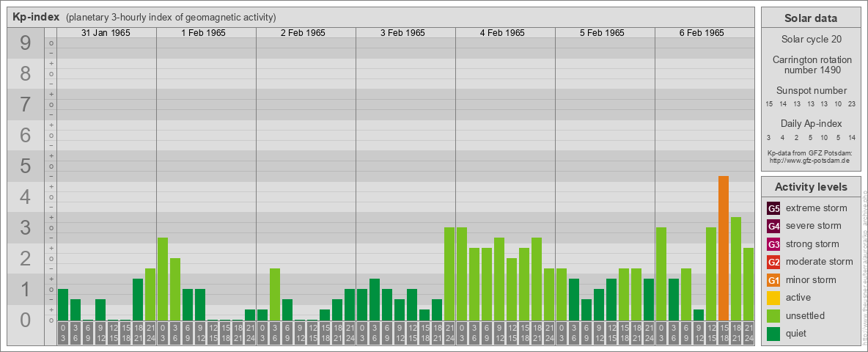Click the Solar cycle 20 text

click(x=810, y=40)
